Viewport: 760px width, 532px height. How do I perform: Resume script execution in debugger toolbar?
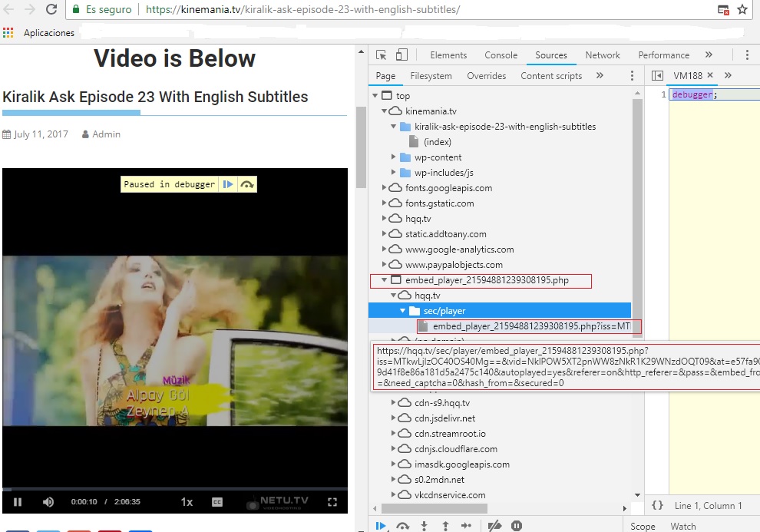click(381, 526)
